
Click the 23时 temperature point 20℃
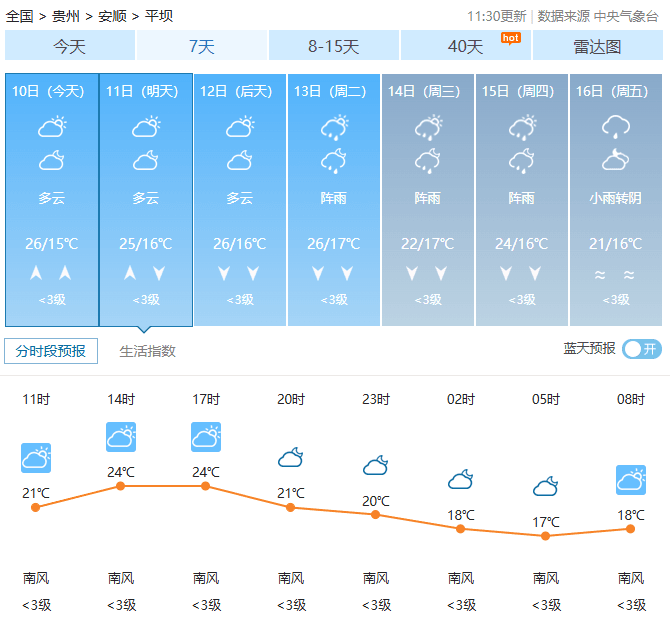[376, 515]
